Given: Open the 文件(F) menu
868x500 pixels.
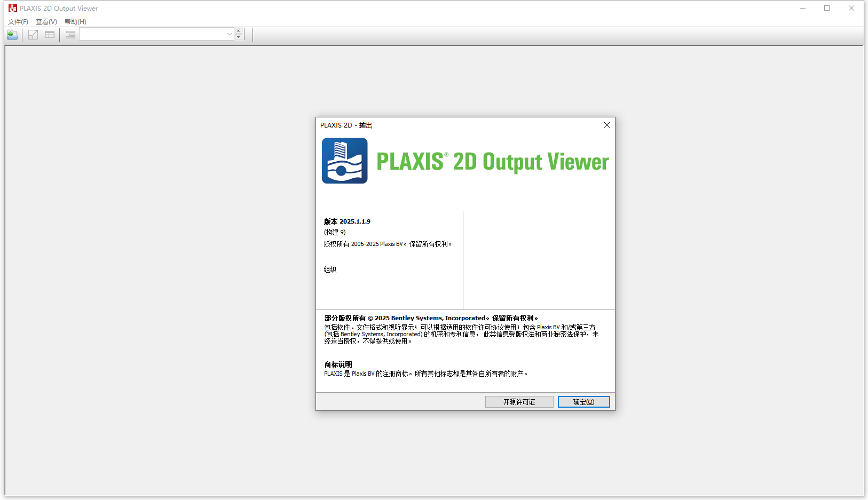Looking at the screenshot, I should pos(17,22).
